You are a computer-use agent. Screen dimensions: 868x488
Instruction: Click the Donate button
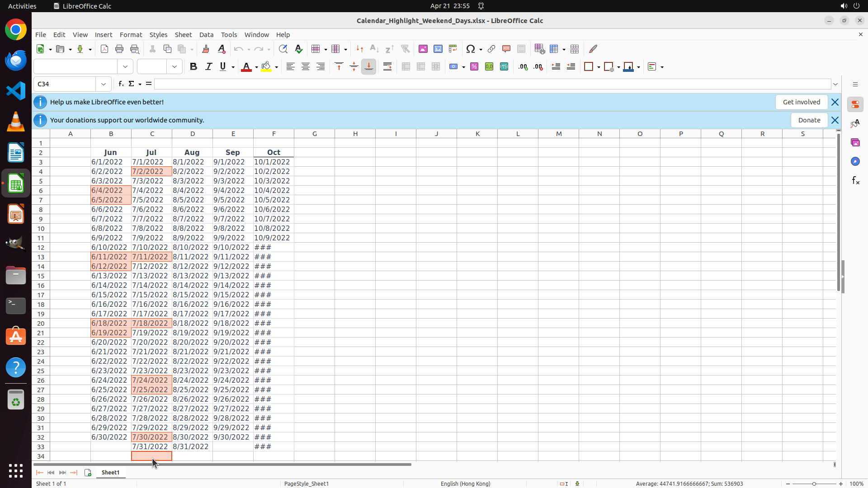[809, 120]
